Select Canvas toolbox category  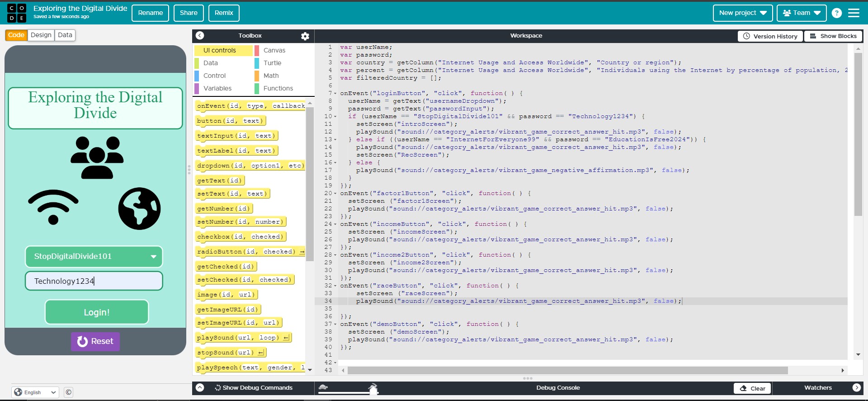(283, 50)
